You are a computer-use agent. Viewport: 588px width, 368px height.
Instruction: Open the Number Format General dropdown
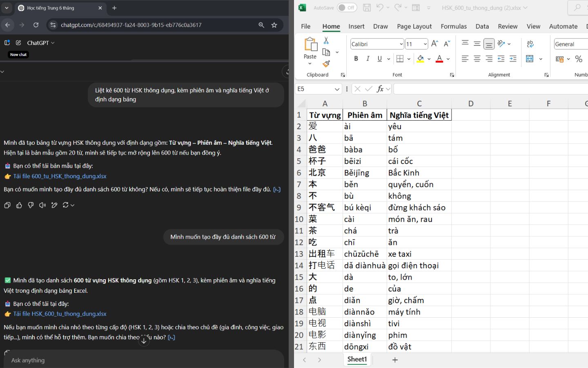[570, 44]
